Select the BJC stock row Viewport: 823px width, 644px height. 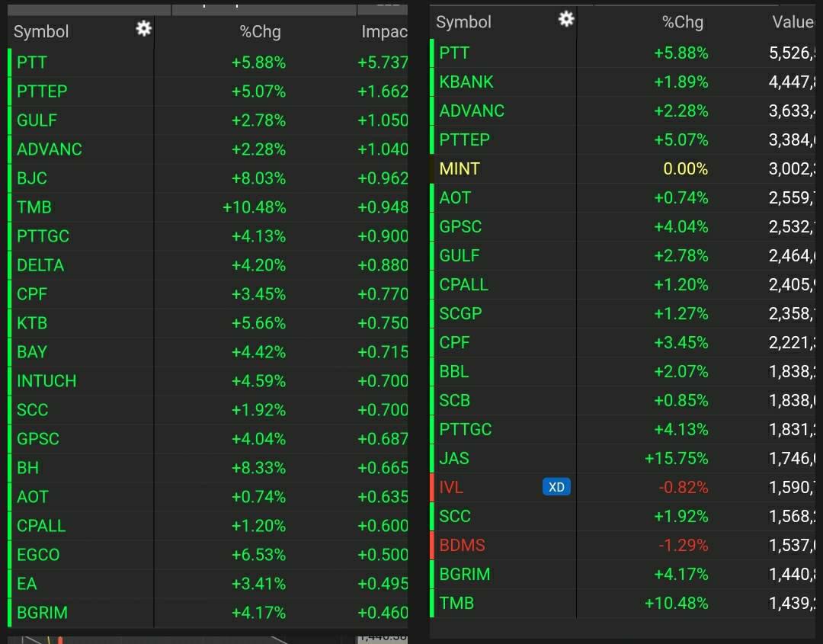(x=32, y=178)
